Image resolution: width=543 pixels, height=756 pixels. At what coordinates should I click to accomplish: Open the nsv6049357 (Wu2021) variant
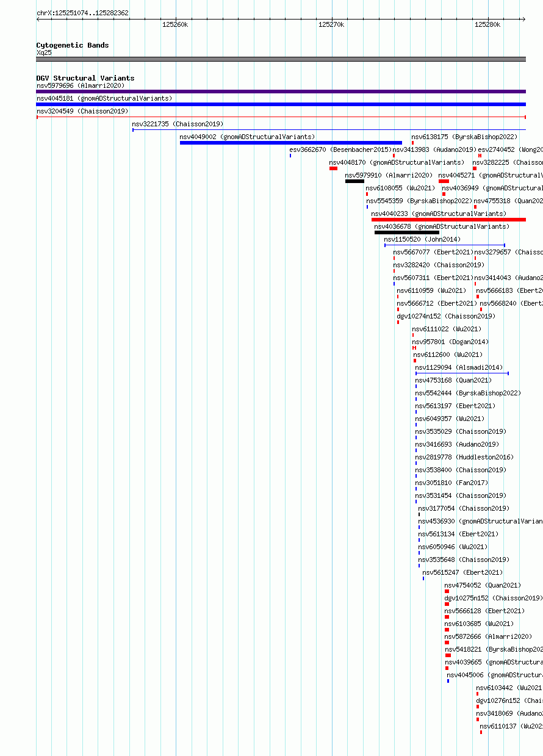click(x=451, y=419)
